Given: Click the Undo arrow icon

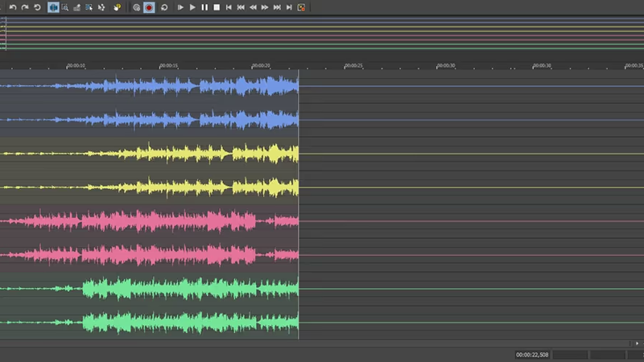Looking at the screenshot, I should (x=13, y=7).
